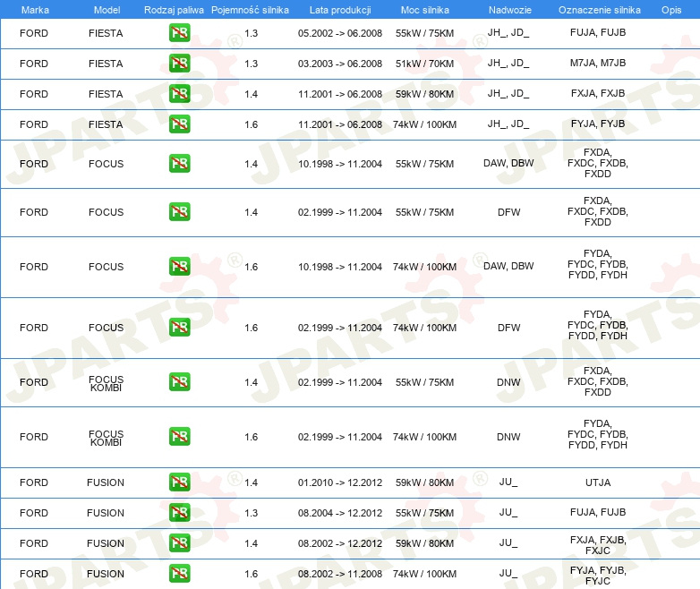The image size is (700, 589).
Task: Click the petrol icon for Fiesta 51kW / 70KM
Action: click(x=179, y=63)
